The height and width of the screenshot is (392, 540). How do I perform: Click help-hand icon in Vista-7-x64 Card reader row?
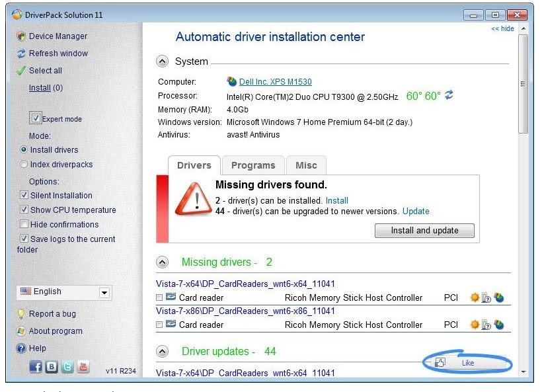click(486, 297)
